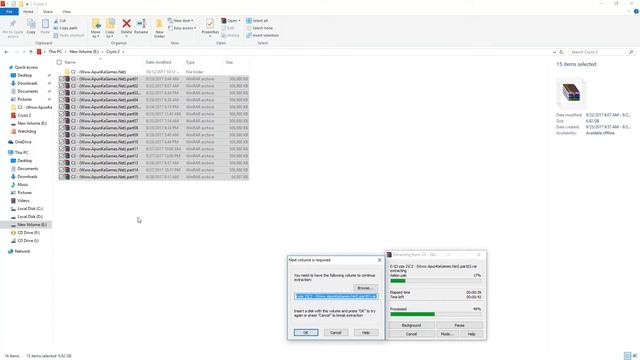Click the Paste icon in the ribbon
640x360 pixels.
[x=45, y=25]
